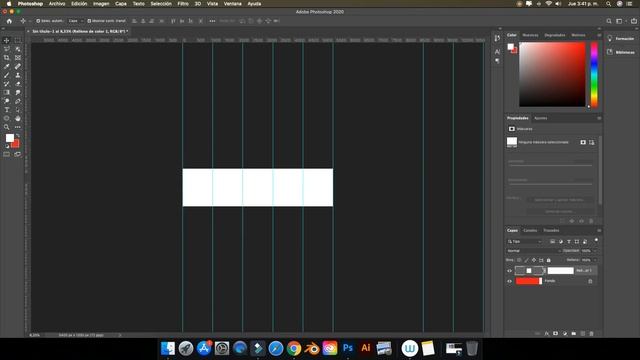Open the Edit Toolbar three-dots menu
The width and height of the screenshot is (640, 360).
pos(18,127)
